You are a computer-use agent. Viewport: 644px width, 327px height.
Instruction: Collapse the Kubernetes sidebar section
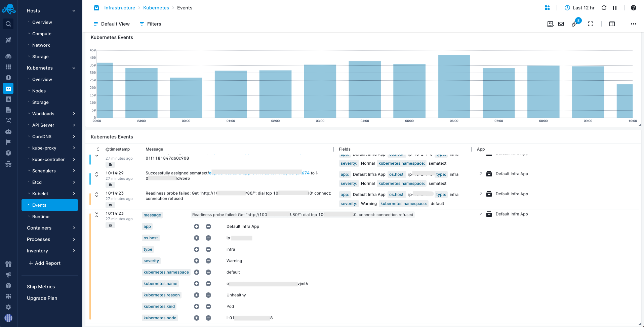74,68
